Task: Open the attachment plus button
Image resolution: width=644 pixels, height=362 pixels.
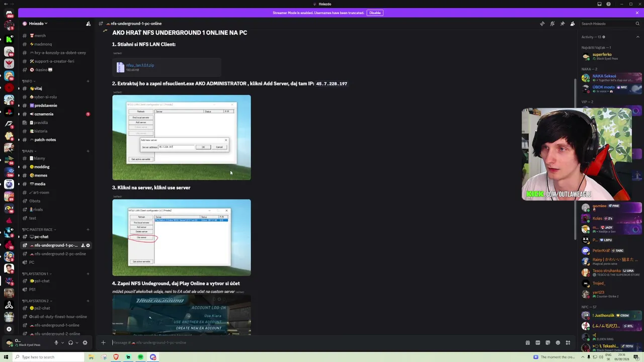Action: coord(103,343)
